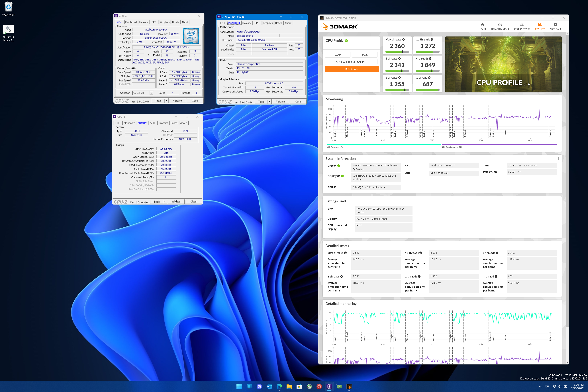588x392 pixels.
Task: Select the restart to bios desktop shortcut
Action: [x=8, y=33]
